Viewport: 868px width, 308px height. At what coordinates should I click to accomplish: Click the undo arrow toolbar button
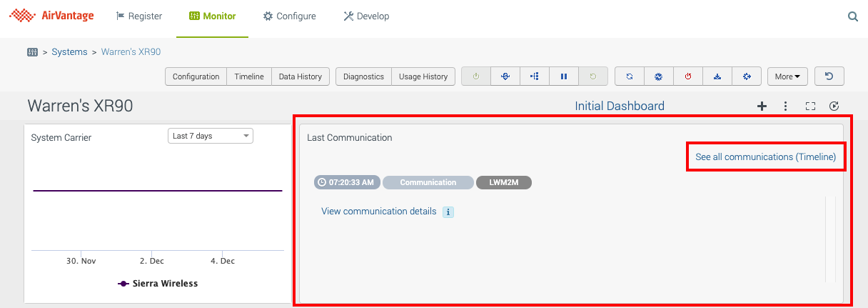(x=829, y=76)
